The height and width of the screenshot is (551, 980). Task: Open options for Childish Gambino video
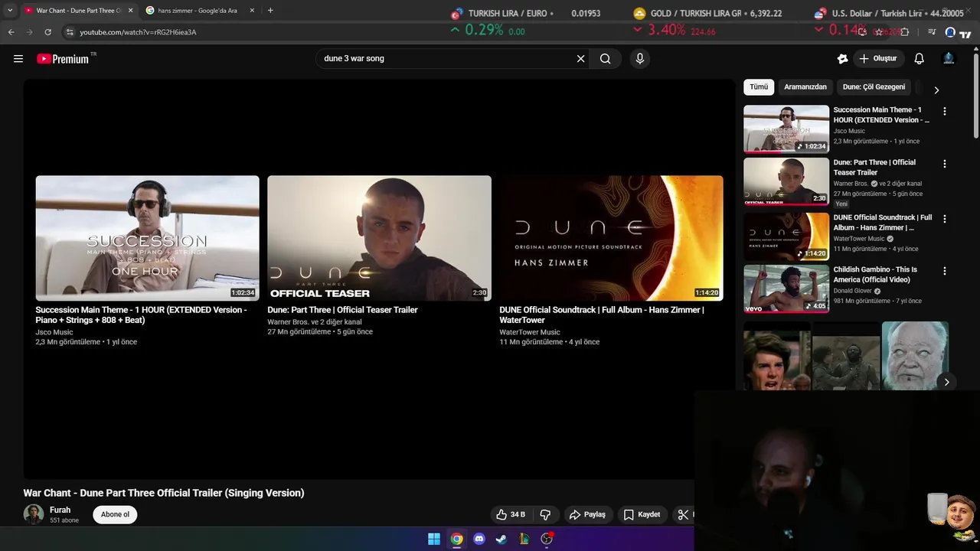click(944, 271)
